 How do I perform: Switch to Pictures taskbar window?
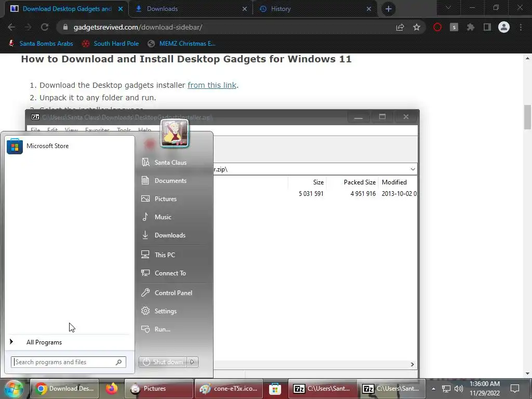pos(159,389)
